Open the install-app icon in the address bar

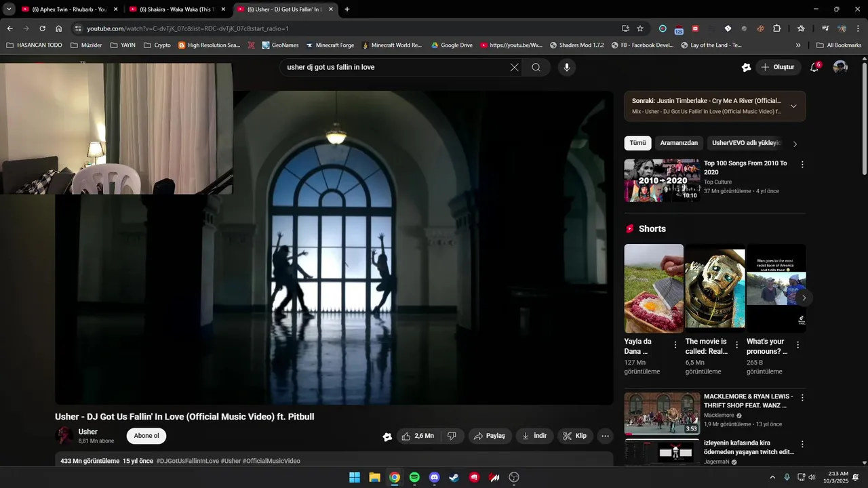(625, 28)
